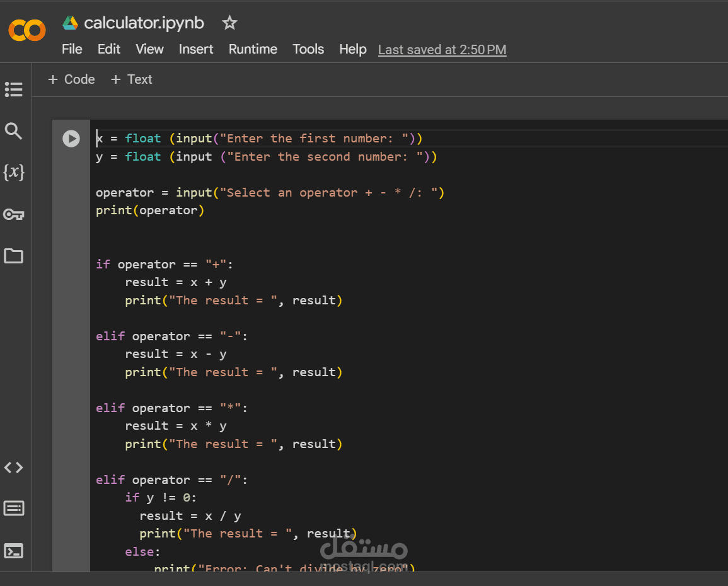Viewport: 728px width, 586px height.
Task: Click the second number input line
Action: tap(267, 156)
